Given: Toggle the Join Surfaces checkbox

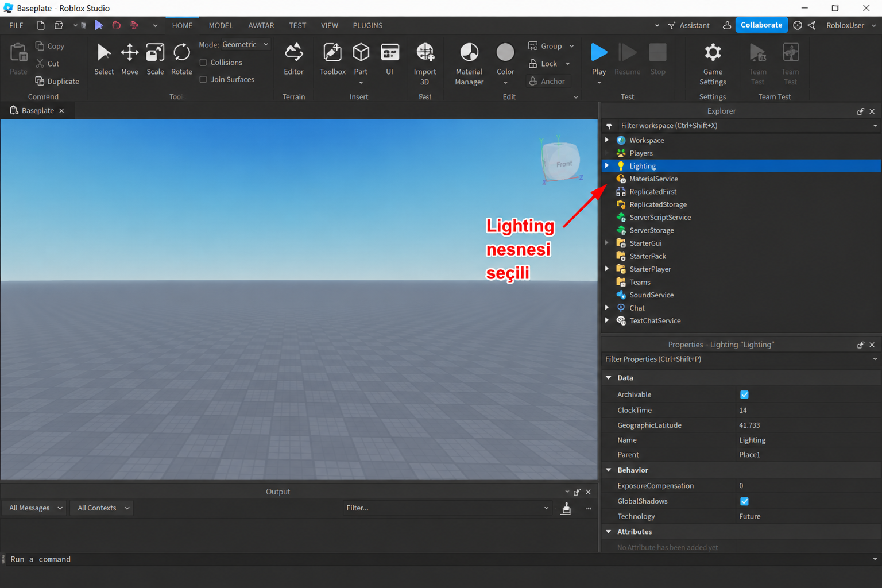Looking at the screenshot, I should click(203, 80).
